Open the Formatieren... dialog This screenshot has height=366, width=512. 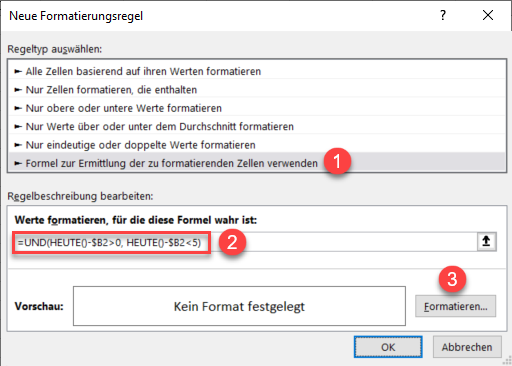click(455, 306)
